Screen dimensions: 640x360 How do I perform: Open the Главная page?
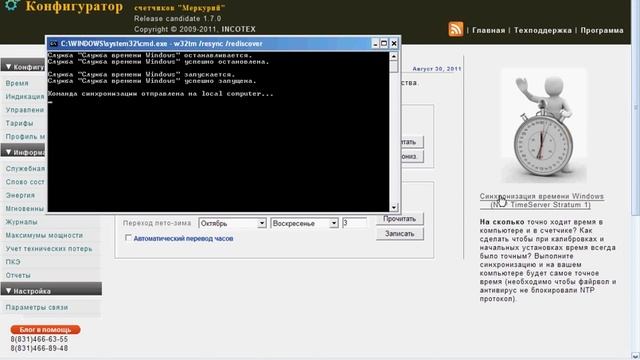(x=488, y=30)
